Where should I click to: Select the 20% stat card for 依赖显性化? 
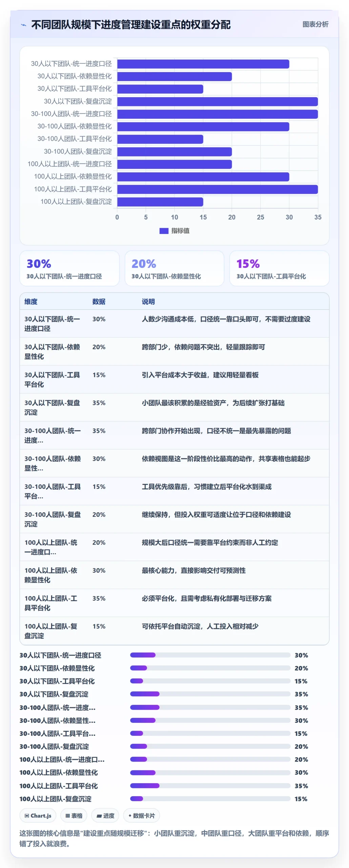pos(174,269)
